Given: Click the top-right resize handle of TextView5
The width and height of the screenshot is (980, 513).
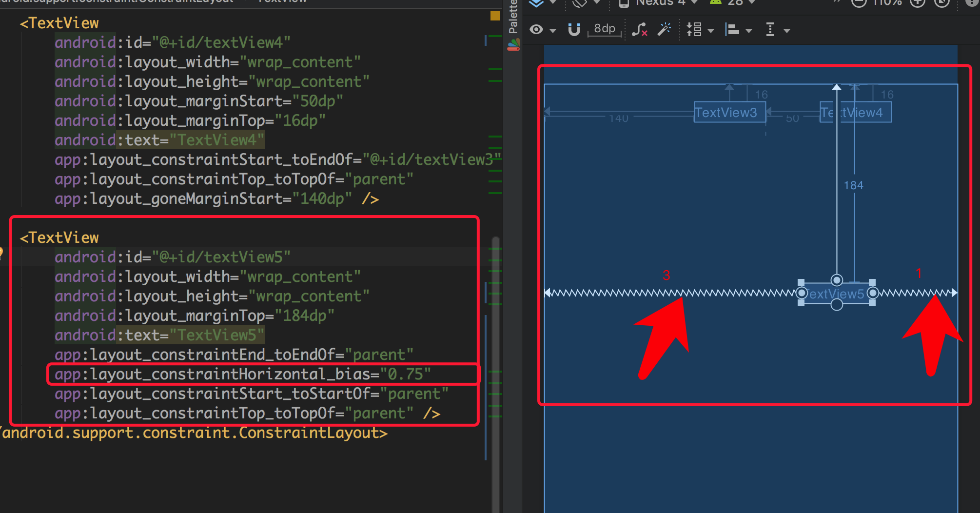Looking at the screenshot, I should pyautogui.click(x=872, y=282).
